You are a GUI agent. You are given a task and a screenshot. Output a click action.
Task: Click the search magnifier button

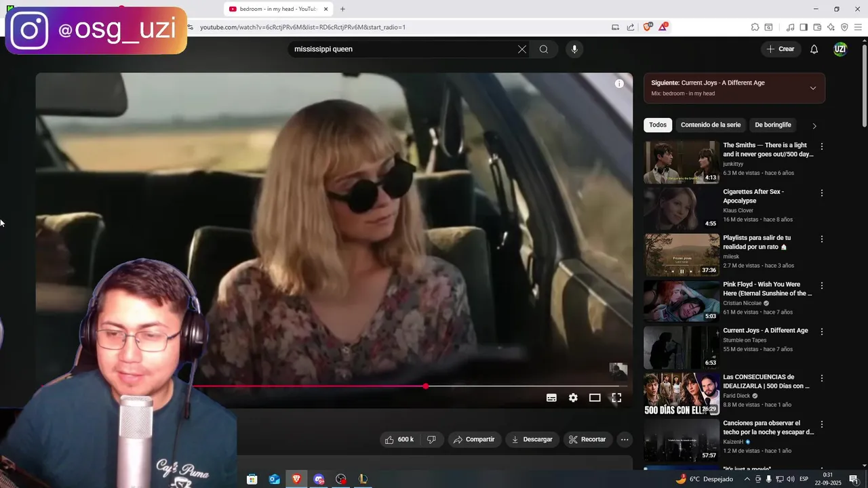coord(544,49)
